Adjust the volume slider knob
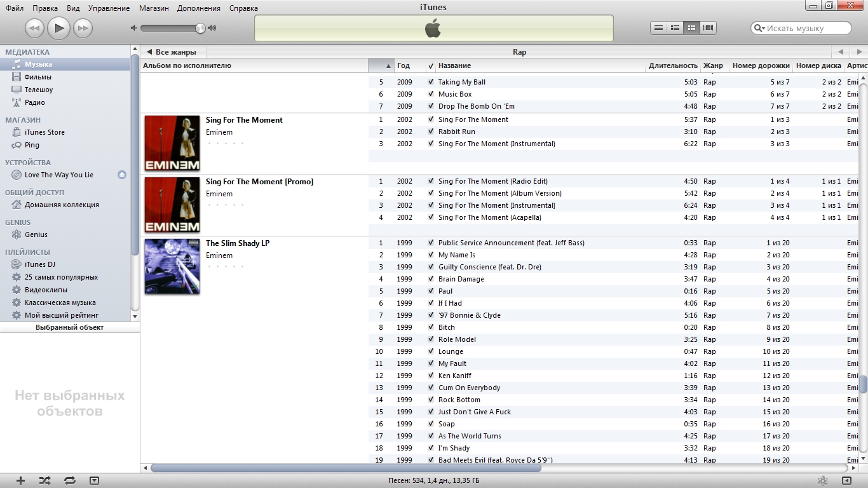The height and width of the screenshot is (488, 868). click(x=200, y=28)
